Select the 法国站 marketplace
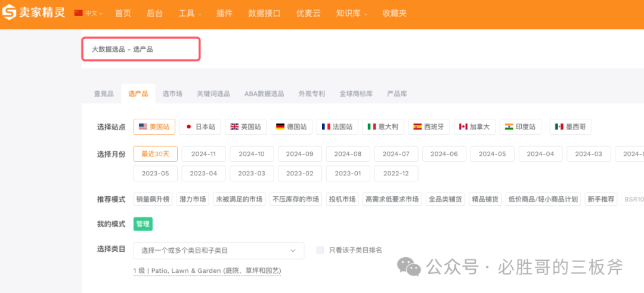The height and width of the screenshot is (293, 644). [x=338, y=127]
